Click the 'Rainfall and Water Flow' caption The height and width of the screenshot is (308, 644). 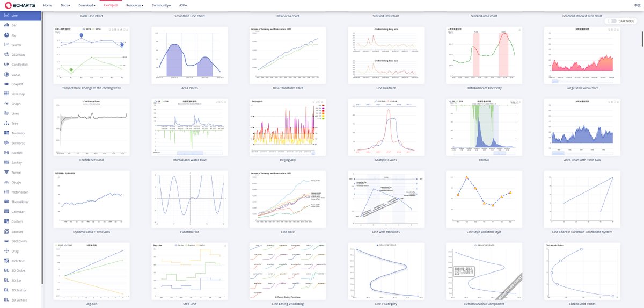(x=190, y=160)
